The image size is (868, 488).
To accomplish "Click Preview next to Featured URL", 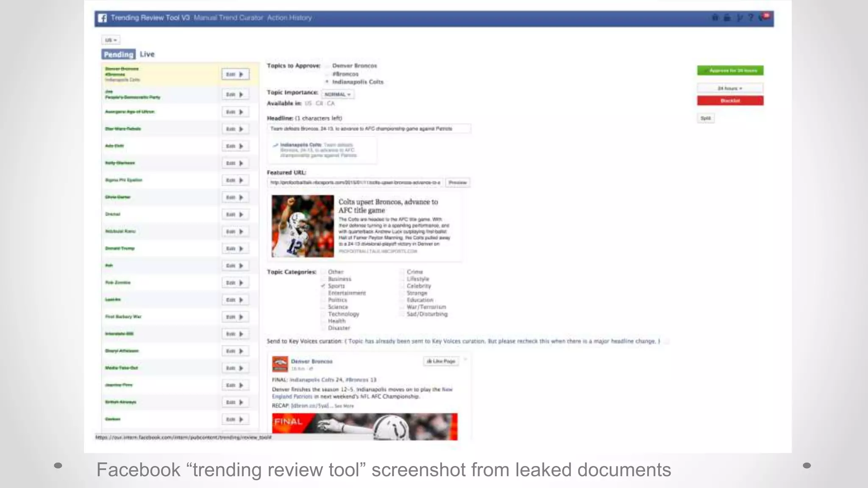I will coord(457,183).
